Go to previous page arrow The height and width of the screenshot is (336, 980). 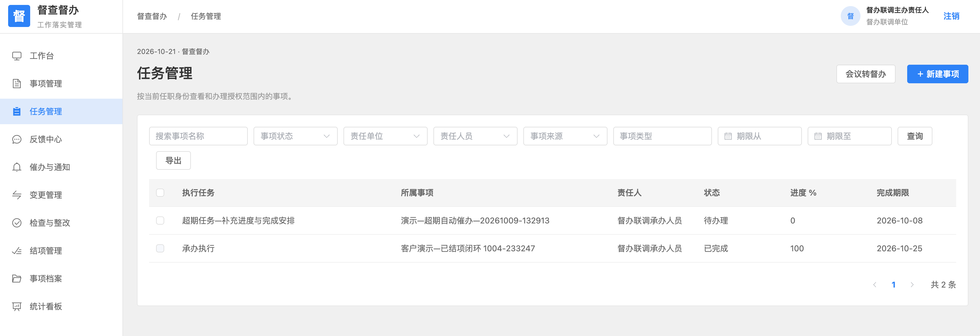pos(875,285)
